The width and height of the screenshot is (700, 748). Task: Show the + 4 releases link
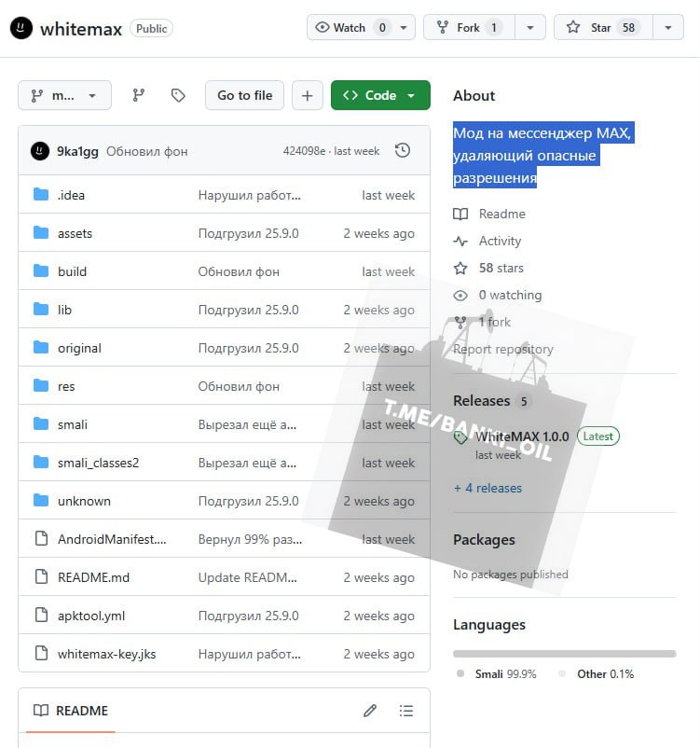coord(487,488)
